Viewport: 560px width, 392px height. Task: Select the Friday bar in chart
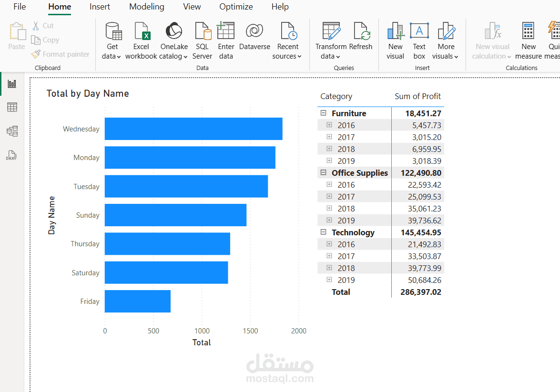[138, 302]
